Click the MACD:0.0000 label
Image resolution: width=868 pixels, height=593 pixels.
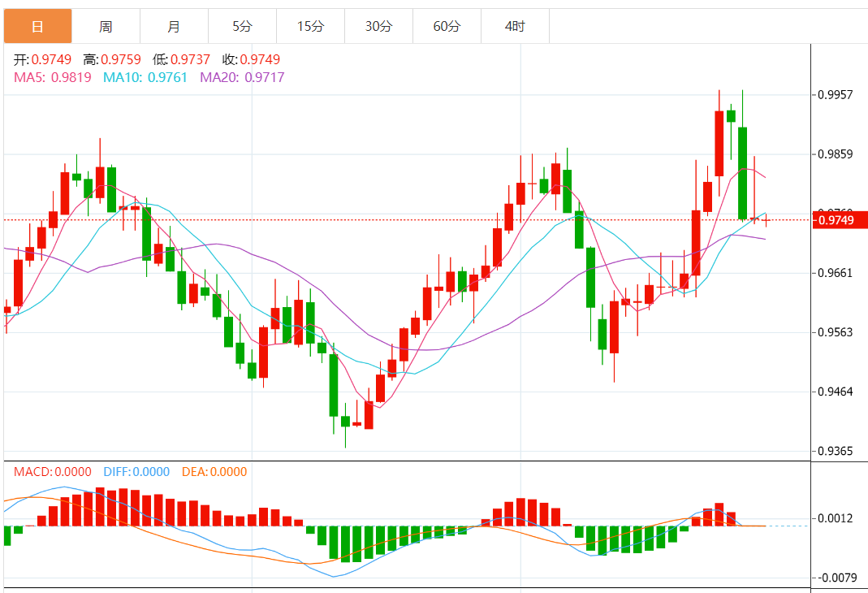coord(53,472)
